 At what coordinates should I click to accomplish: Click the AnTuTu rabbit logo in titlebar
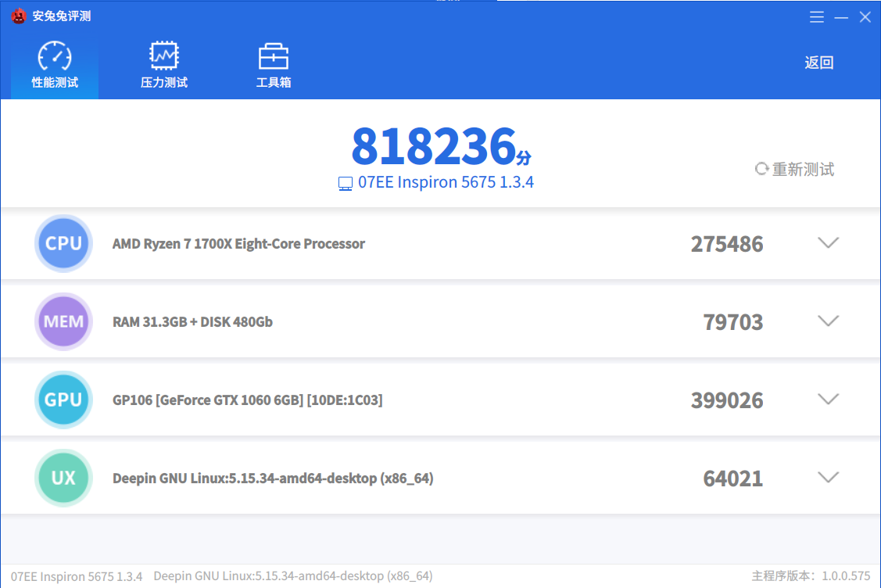pos(18,16)
